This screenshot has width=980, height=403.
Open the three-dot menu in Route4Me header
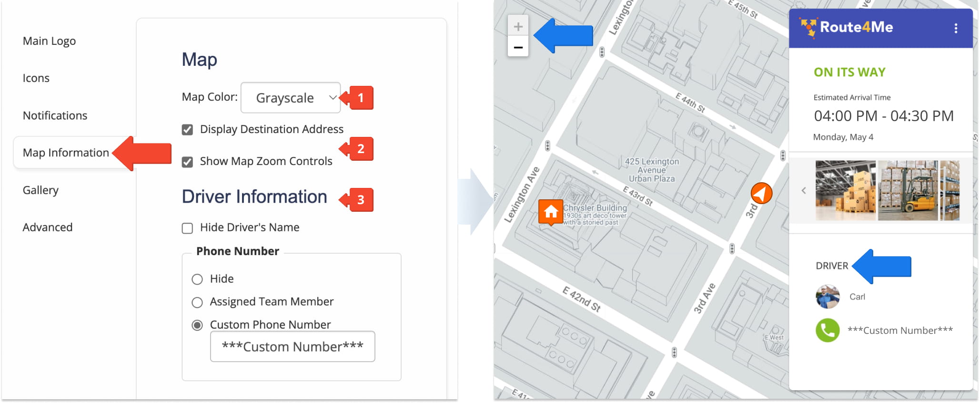(955, 28)
